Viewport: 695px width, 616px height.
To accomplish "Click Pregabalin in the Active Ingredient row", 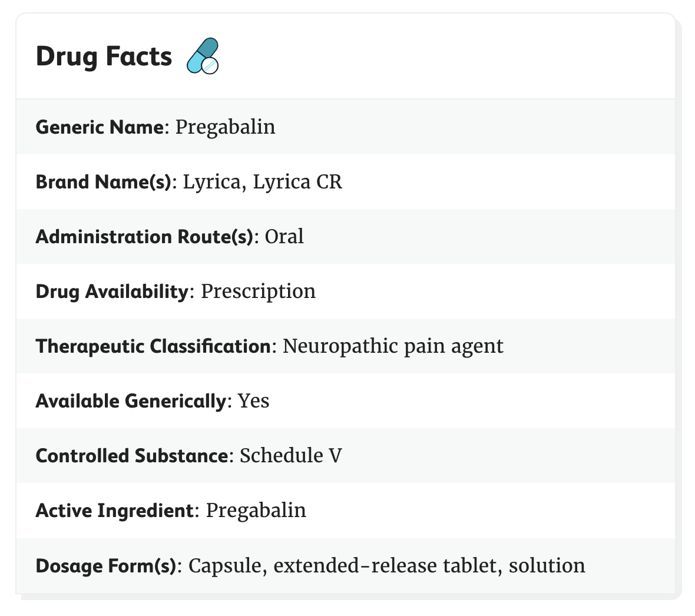I will [x=256, y=511].
